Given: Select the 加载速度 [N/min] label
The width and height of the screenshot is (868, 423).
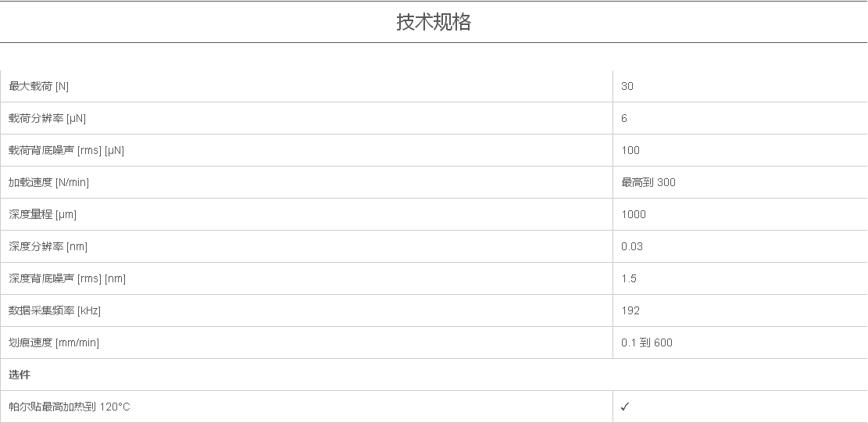Looking at the screenshot, I should pyautogui.click(x=49, y=182).
